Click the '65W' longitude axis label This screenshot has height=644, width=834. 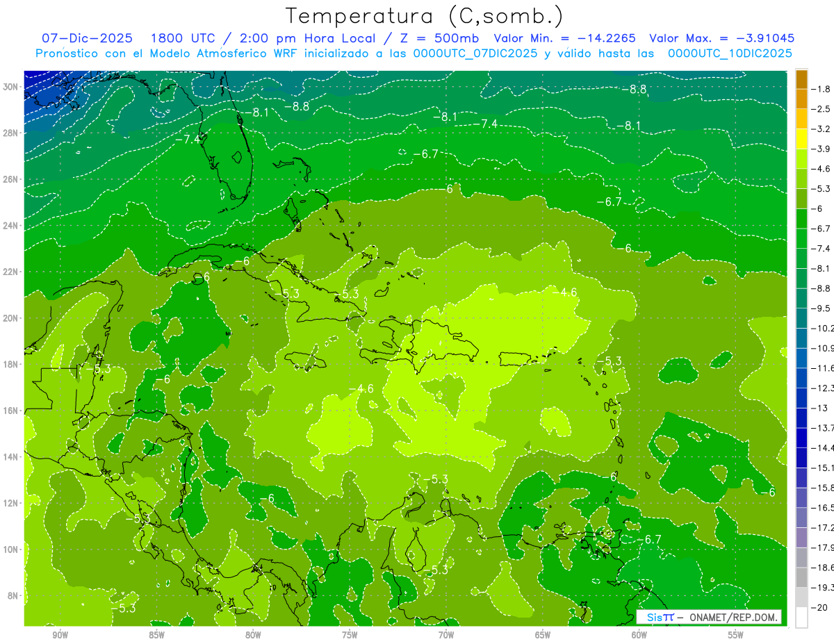click(x=543, y=635)
